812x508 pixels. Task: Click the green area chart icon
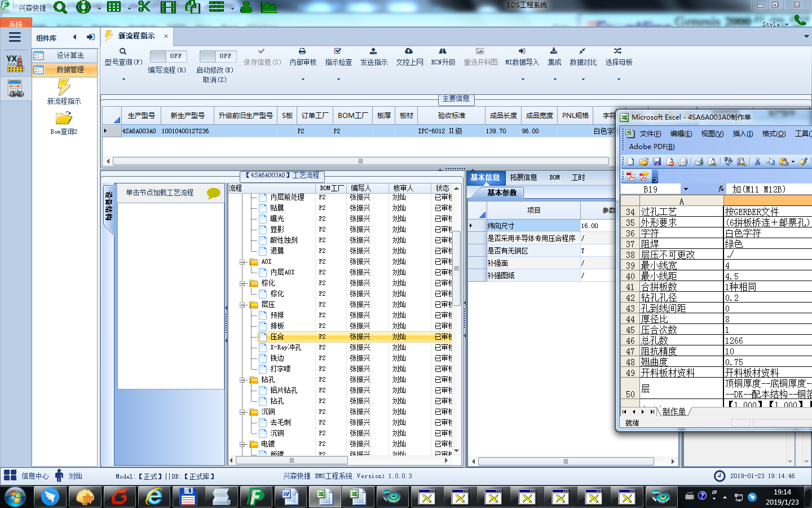tap(269, 7)
